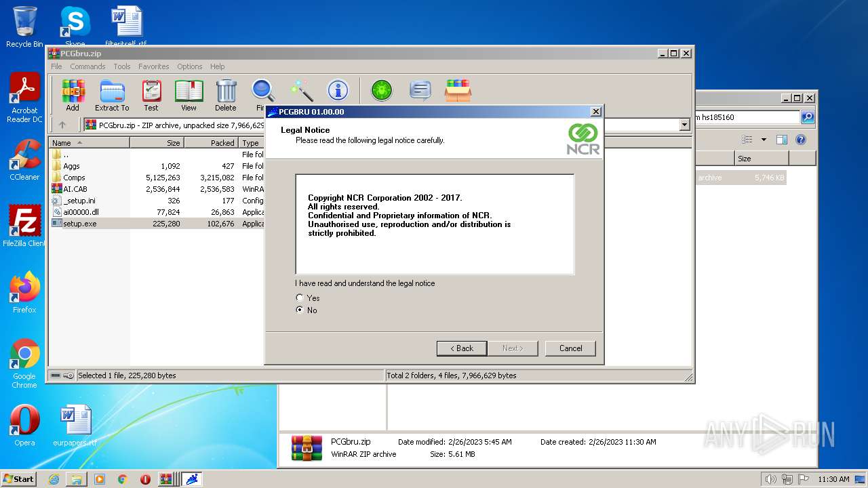
Task: Select the Comps folder row
Action: pyautogui.click(x=157, y=178)
